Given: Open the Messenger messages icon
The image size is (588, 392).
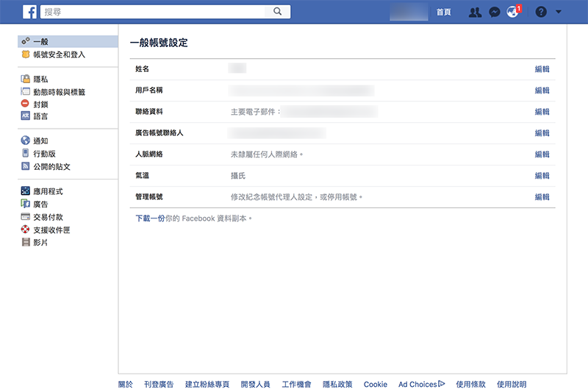Looking at the screenshot, I should coord(495,13).
